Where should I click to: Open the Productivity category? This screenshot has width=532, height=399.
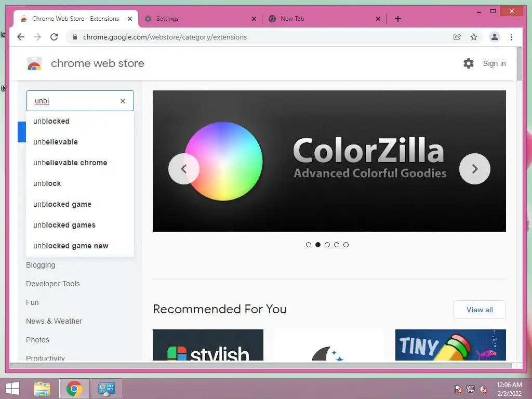pyautogui.click(x=46, y=357)
